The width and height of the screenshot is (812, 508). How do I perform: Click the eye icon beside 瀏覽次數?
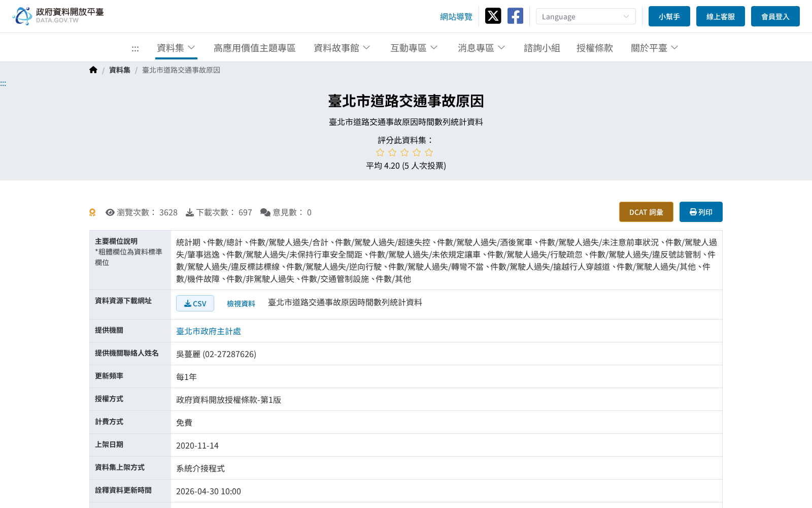click(110, 212)
